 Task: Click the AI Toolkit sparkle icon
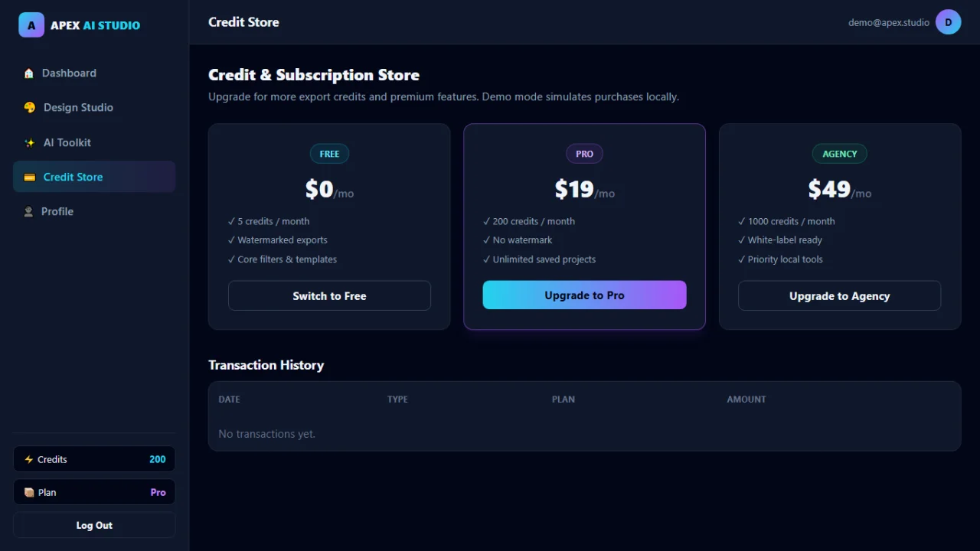click(30, 142)
